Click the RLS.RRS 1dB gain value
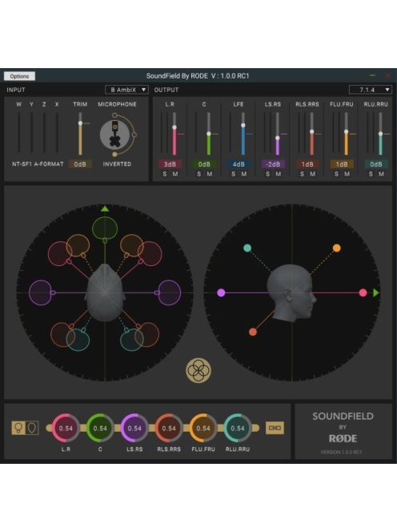Viewport: 397px width, 532px height. (x=307, y=164)
